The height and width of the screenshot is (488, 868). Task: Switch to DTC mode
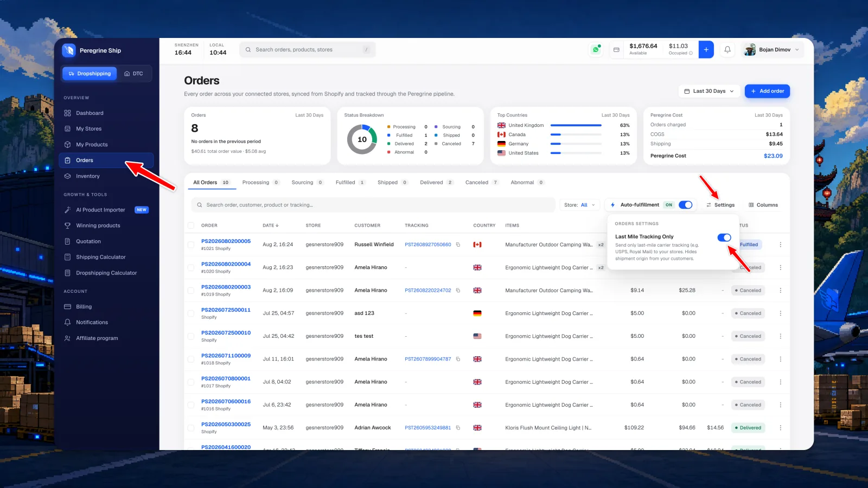[133, 74]
